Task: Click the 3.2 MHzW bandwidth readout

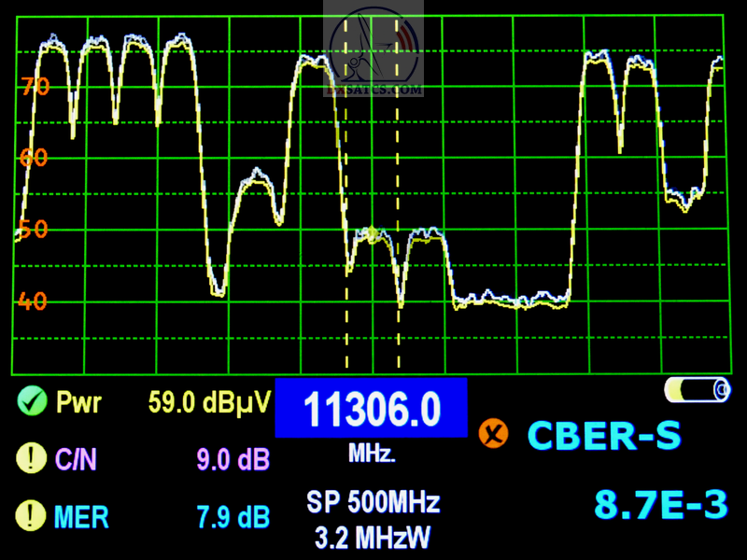Action: [373, 538]
